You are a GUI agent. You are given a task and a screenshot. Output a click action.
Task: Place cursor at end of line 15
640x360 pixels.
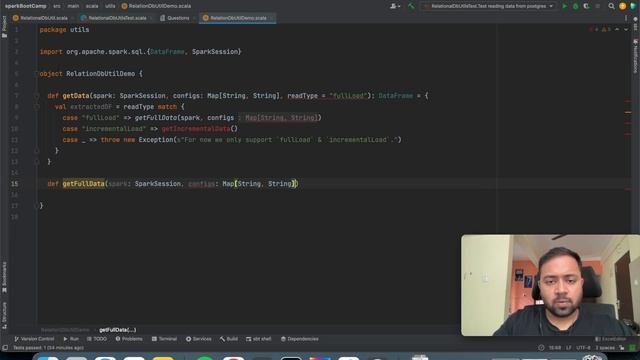[x=299, y=184]
